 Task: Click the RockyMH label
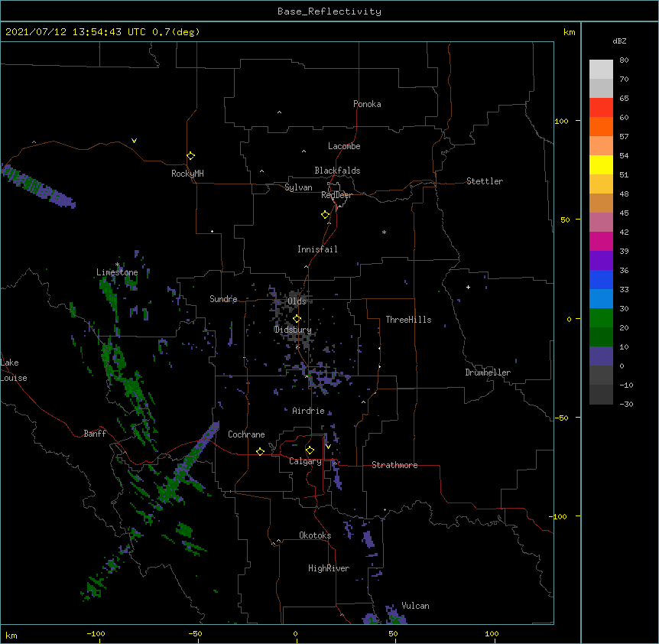(x=187, y=174)
